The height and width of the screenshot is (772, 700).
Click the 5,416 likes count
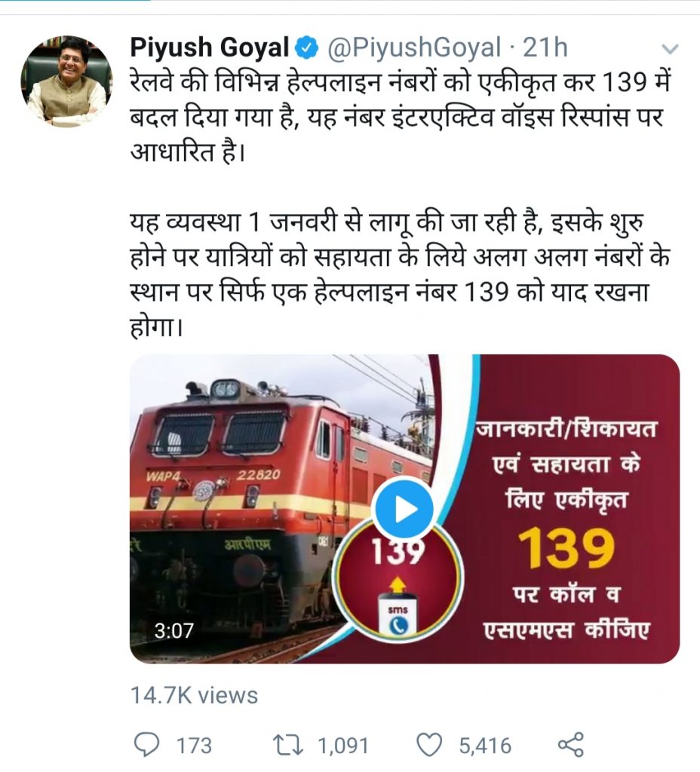[x=485, y=746]
